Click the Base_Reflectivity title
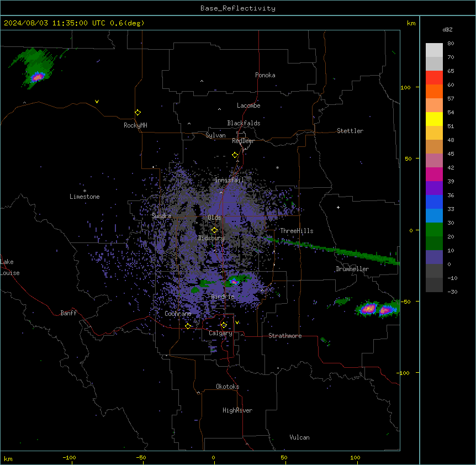The width and height of the screenshot is (476, 465). click(x=238, y=8)
